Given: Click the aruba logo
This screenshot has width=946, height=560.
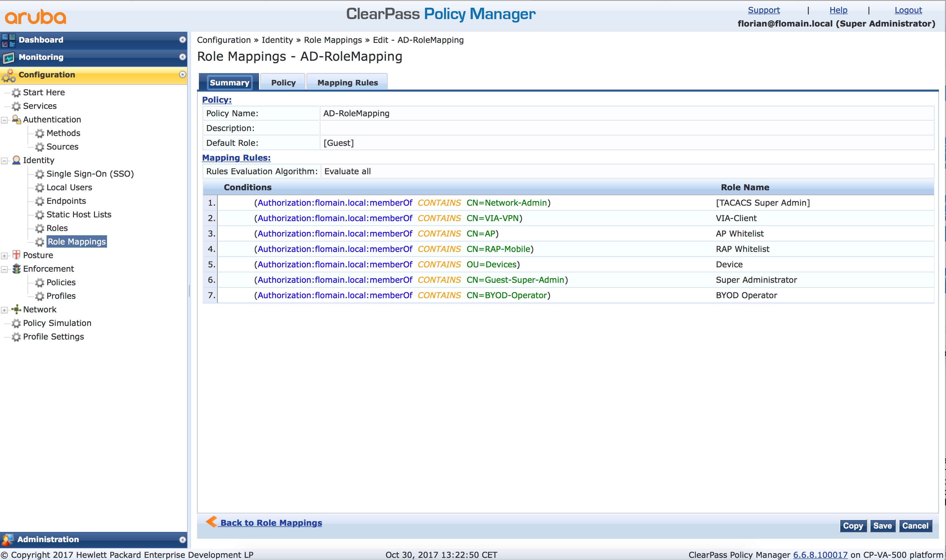Looking at the screenshot, I should pyautogui.click(x=35, y=17).
